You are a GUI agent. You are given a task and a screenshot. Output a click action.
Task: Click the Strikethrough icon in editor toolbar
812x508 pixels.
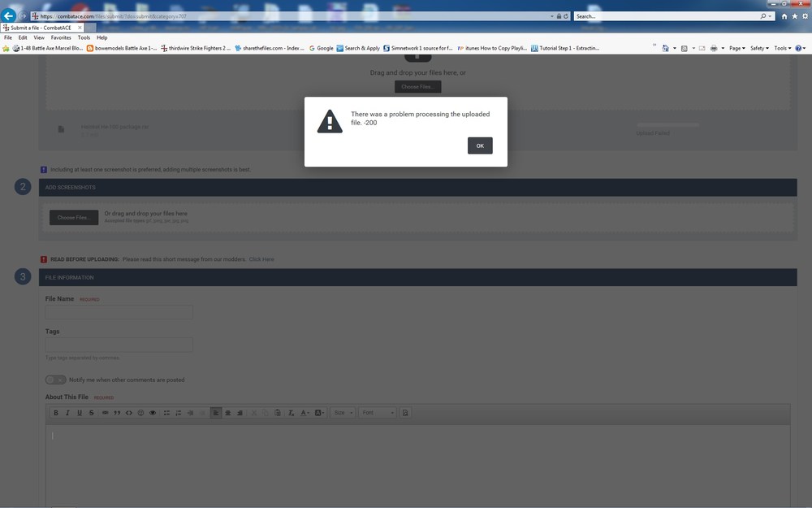tap(91, 413)
